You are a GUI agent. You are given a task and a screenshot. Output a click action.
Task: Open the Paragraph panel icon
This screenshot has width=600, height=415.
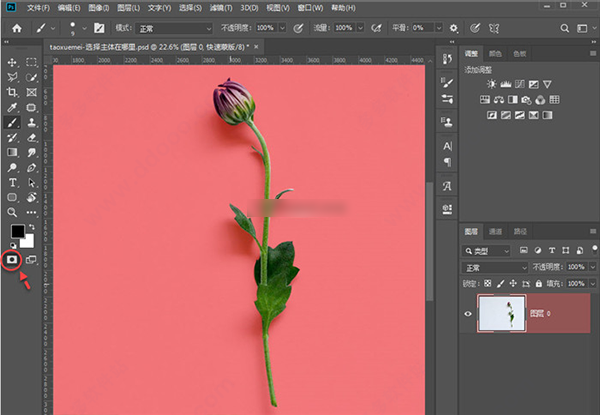447,162
